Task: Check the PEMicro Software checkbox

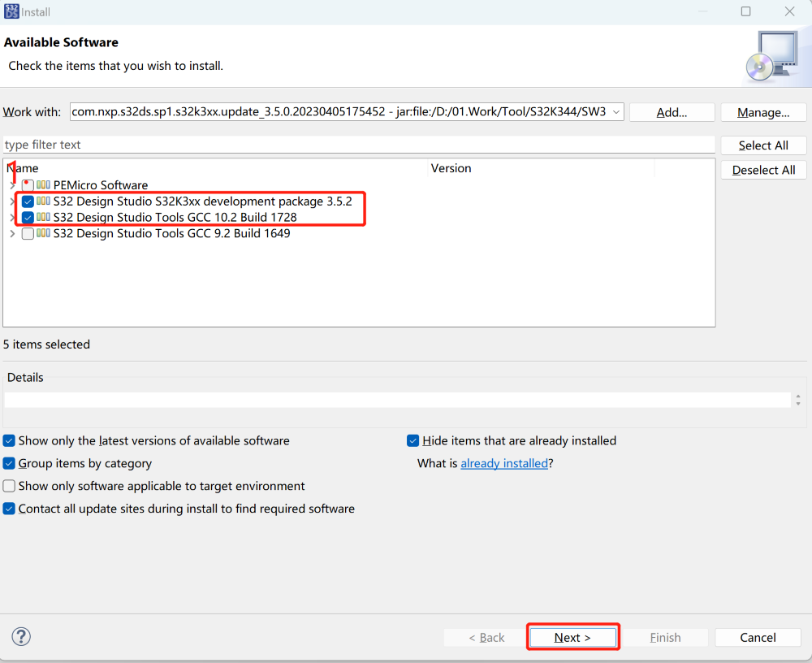Action: 28,185
